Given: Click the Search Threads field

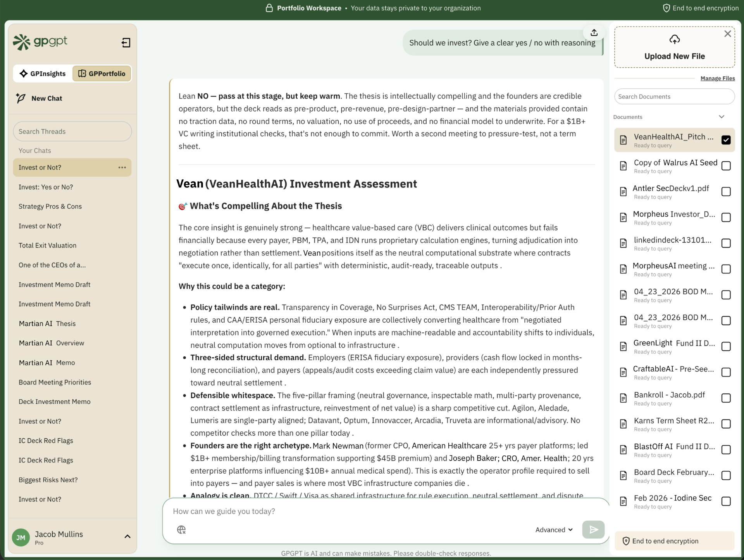Looking at the screenshot, I should coord(72,131).
